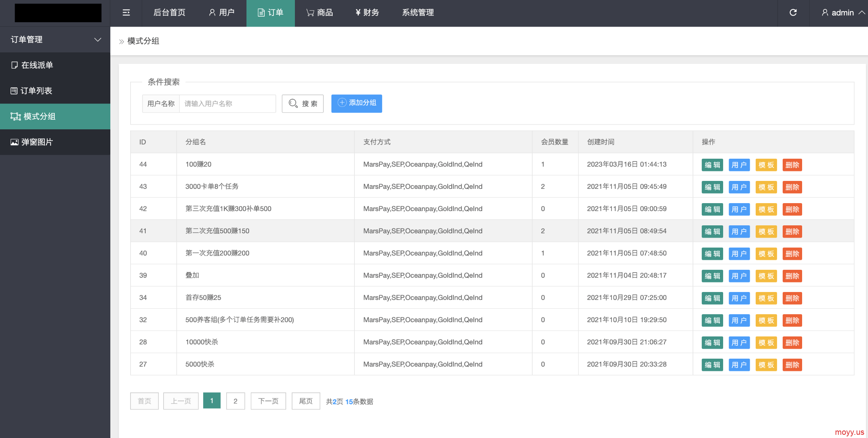Click the refresh icon in top bar
This screenshot has height=438, width=868.
[793, 13]
